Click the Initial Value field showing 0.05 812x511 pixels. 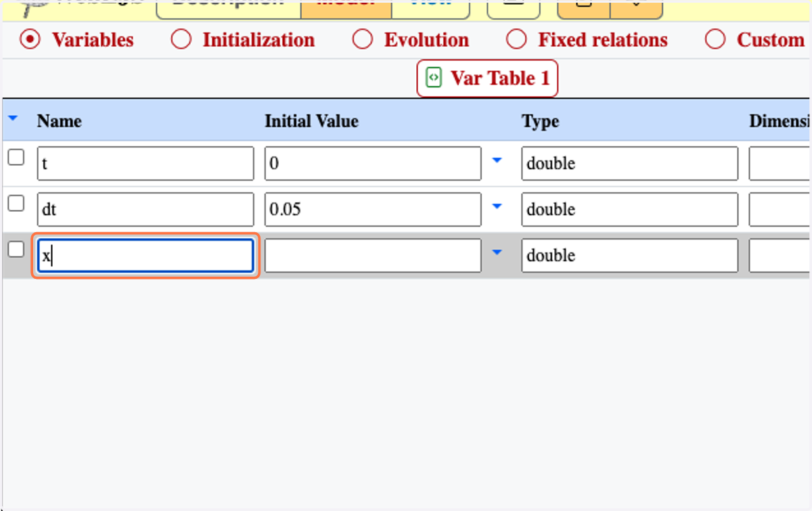(x=373, y=210)
